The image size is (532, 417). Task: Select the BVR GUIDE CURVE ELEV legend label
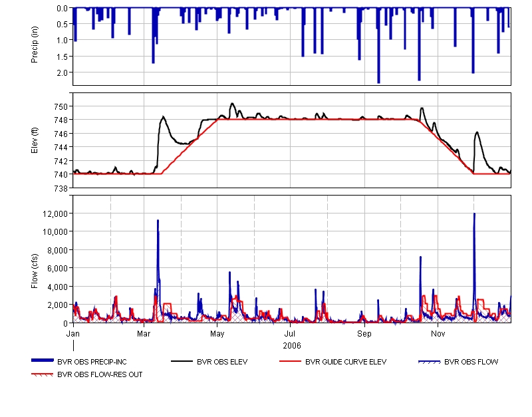pyautogui.click(x=346, y=362)
